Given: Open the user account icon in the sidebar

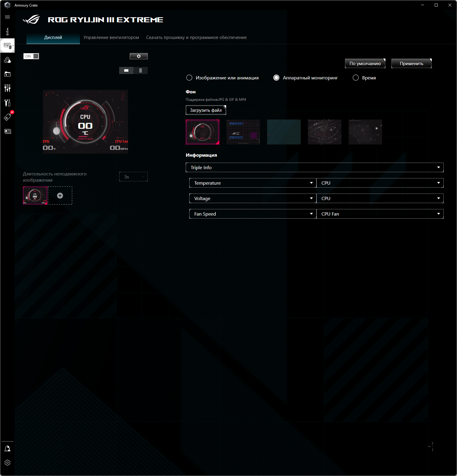Looking at the screenshot, I should tap(7, 448).
